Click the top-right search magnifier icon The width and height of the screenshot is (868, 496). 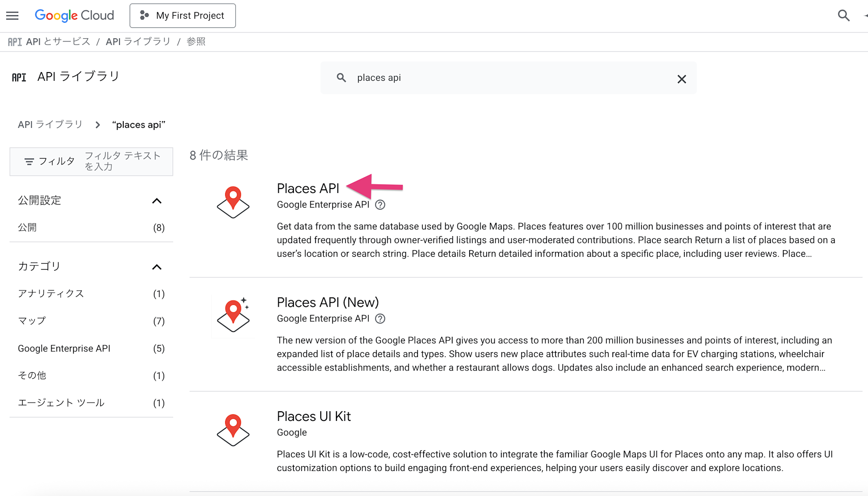click(843, 16)
